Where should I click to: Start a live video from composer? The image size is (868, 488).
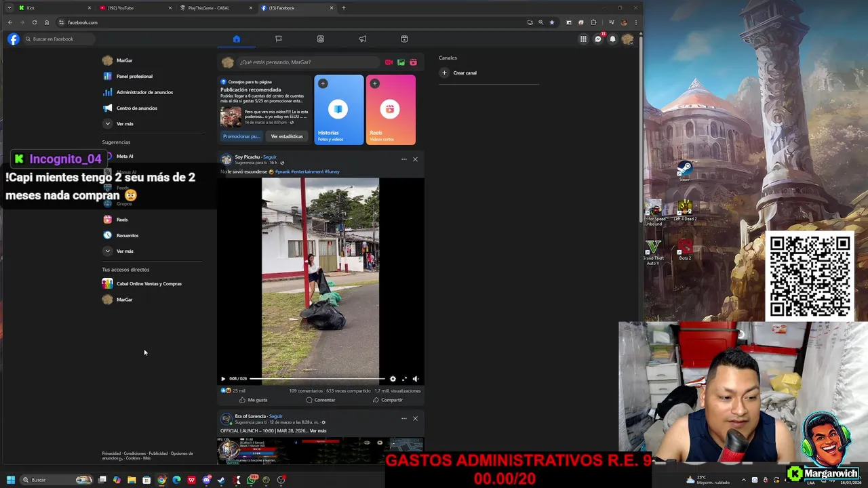point(389,62)
